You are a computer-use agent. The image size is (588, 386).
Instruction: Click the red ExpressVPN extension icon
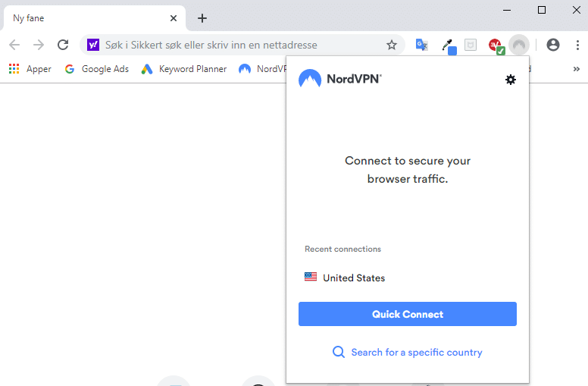[x=496, y=46]
